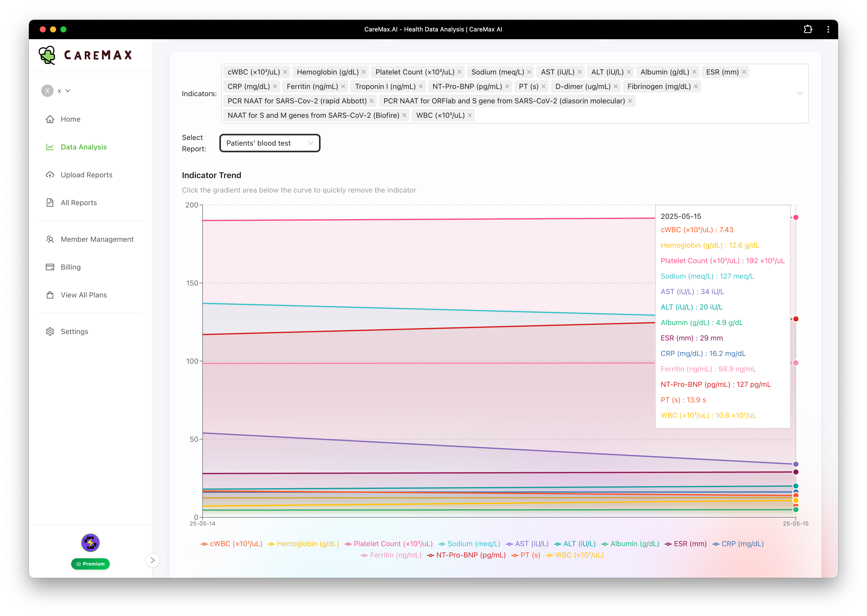Open View All Plans link
The height and width of the screenshot is (616, 867).
(84, 295)
